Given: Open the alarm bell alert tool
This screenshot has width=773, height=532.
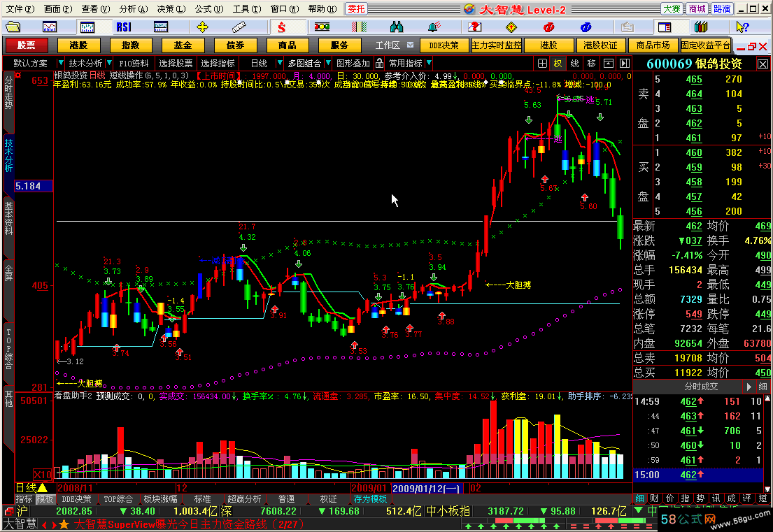Looking at the screenshot, I should (434, 27).
